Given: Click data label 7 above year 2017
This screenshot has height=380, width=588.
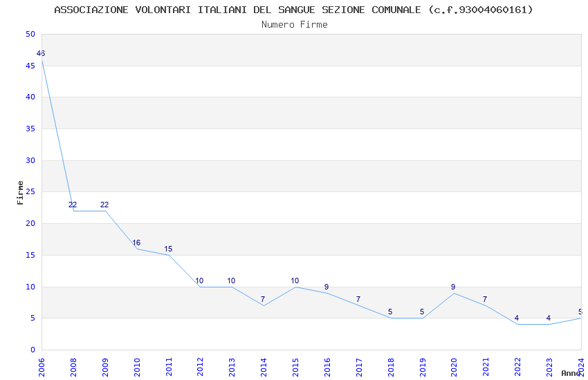Looking at the screenshot, I should pos(358,299).
